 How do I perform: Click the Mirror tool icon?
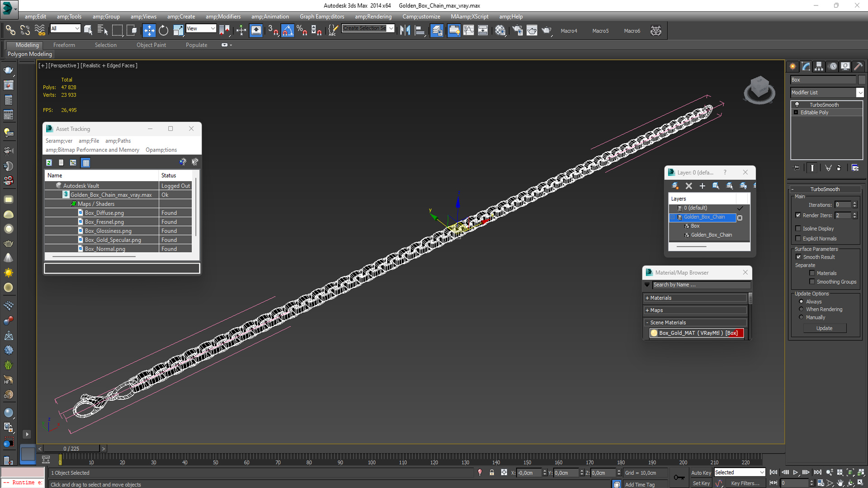click(x=405, y=31)
